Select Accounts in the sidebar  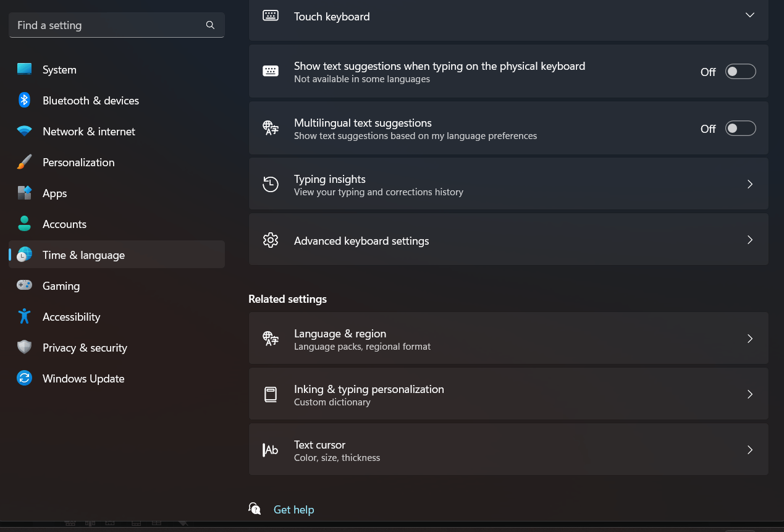[64, 224]
